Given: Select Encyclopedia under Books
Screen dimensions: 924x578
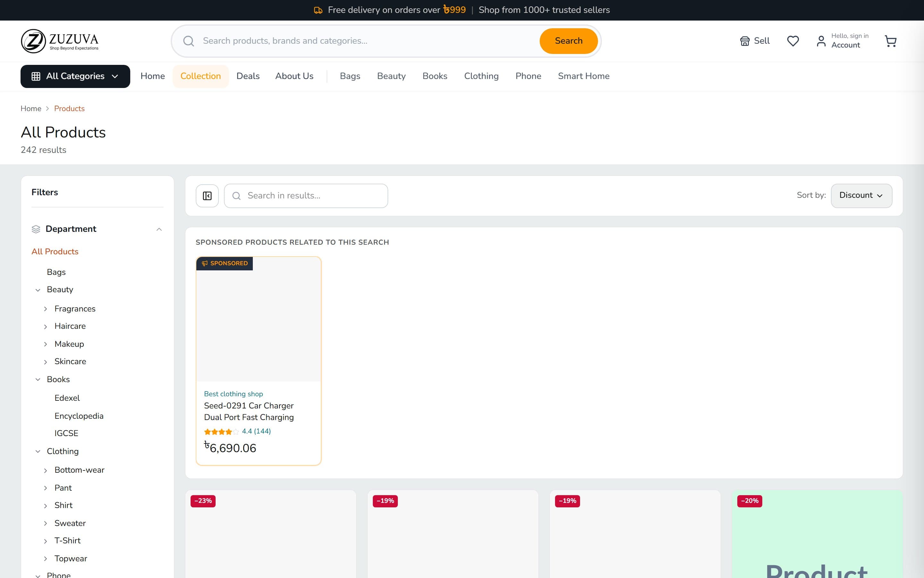Looking at the screenshot, I should 79,416.
